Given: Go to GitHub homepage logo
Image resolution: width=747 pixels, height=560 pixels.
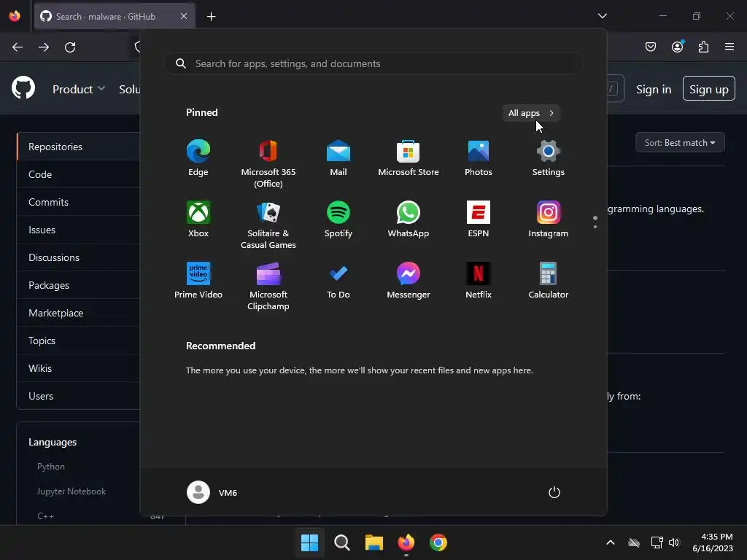Looking at the screenshot, I should click(23, 87).
